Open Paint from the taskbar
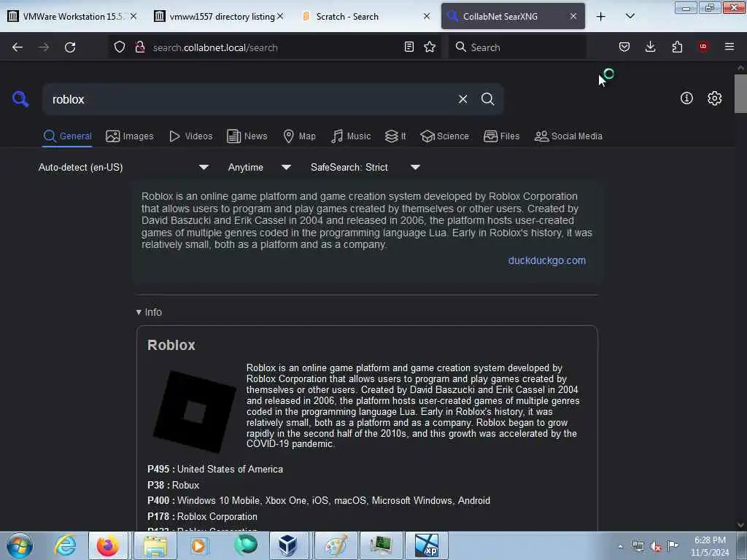 (336, 545)
